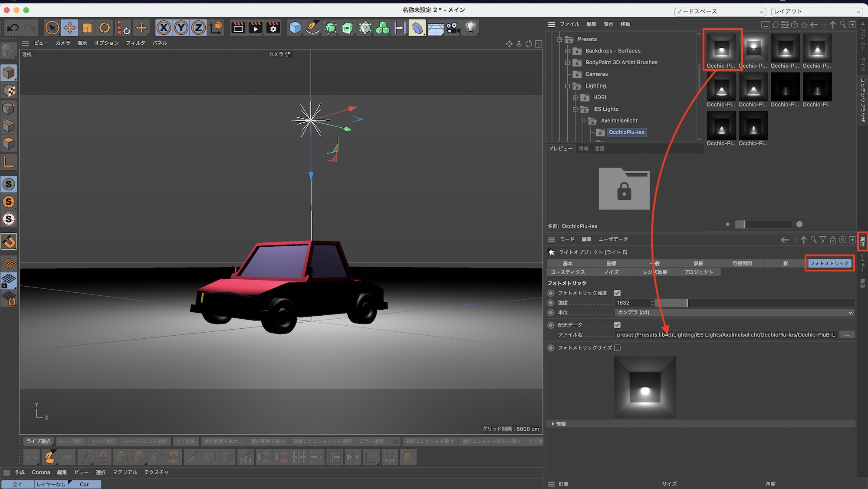Toggle the 配光データ checkbox
Screen dimensions: 868x489
point(617,325)
